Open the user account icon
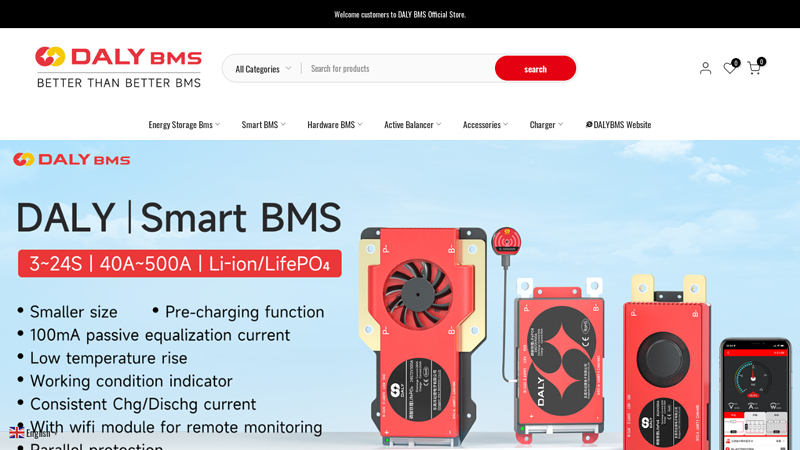The height and width of the screenshot is (450, 800). click(705, 68)
